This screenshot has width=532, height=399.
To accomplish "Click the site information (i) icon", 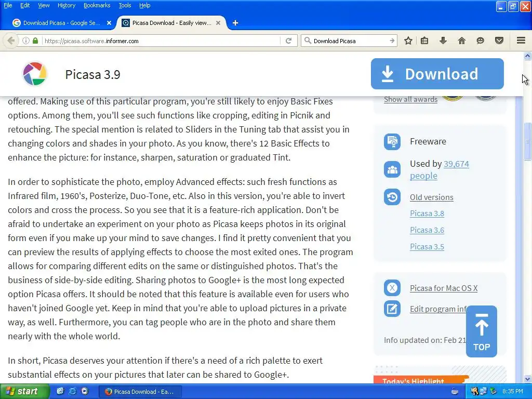I will pos(26,41).
